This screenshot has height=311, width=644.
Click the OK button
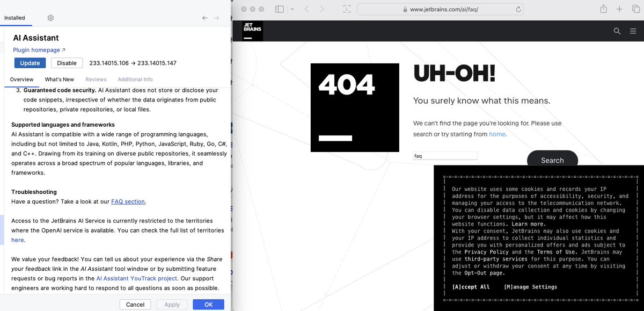(x=209, y=305)
